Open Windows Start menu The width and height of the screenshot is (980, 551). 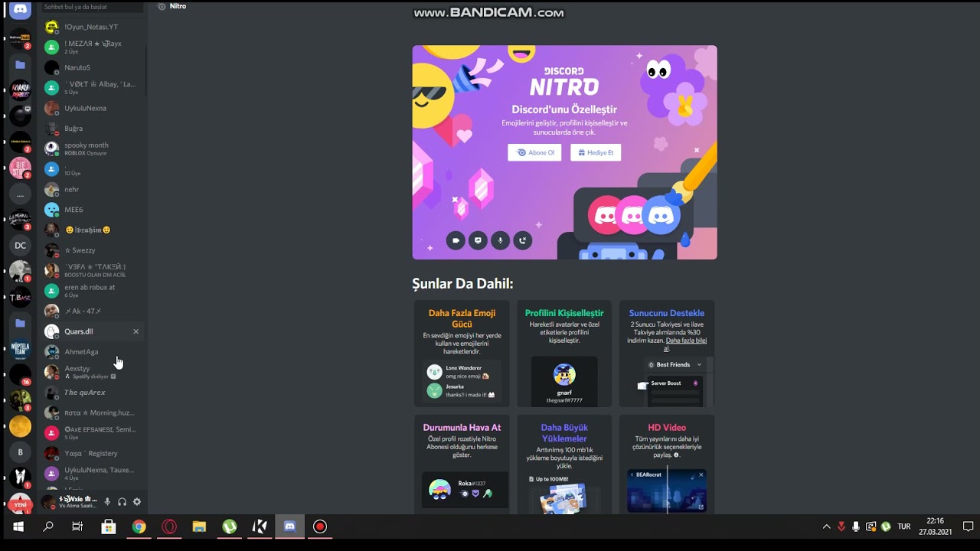(x=18, y=527)
